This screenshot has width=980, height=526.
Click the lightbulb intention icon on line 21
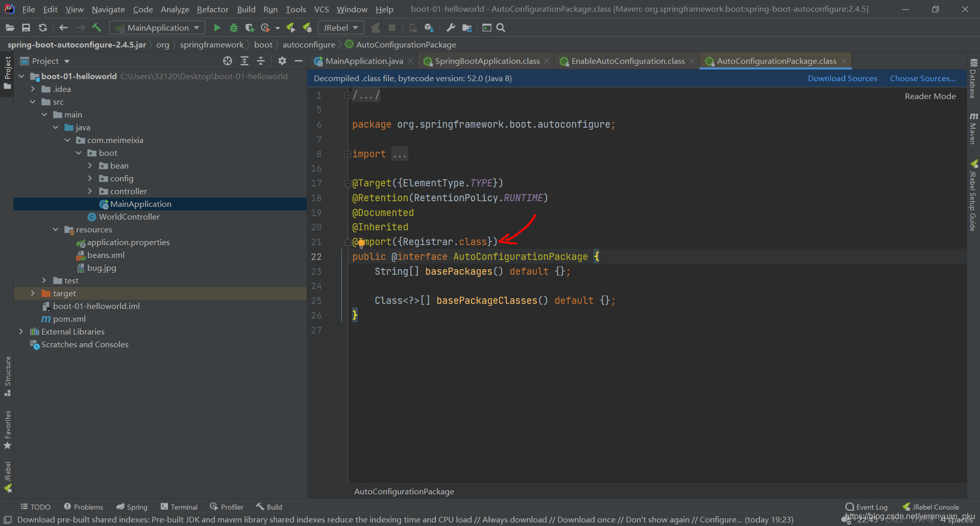pyautogui.click(x=361, y=243)
